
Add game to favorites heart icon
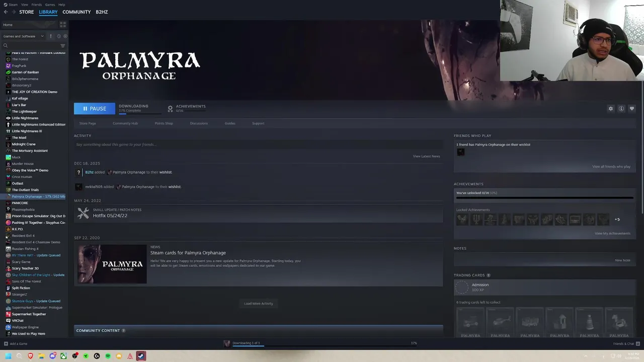point(632,109)
